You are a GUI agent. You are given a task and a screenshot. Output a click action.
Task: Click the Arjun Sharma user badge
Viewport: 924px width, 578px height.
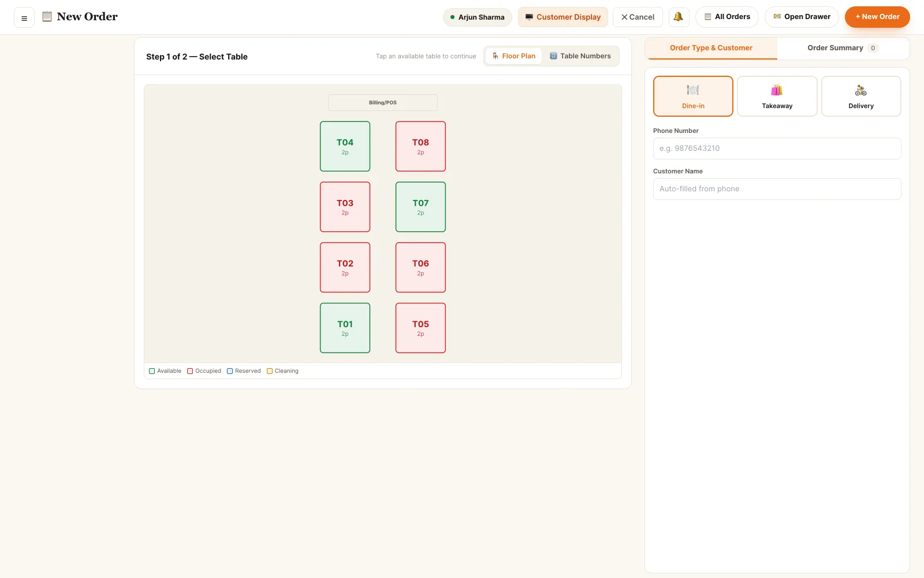pos(478,17)
